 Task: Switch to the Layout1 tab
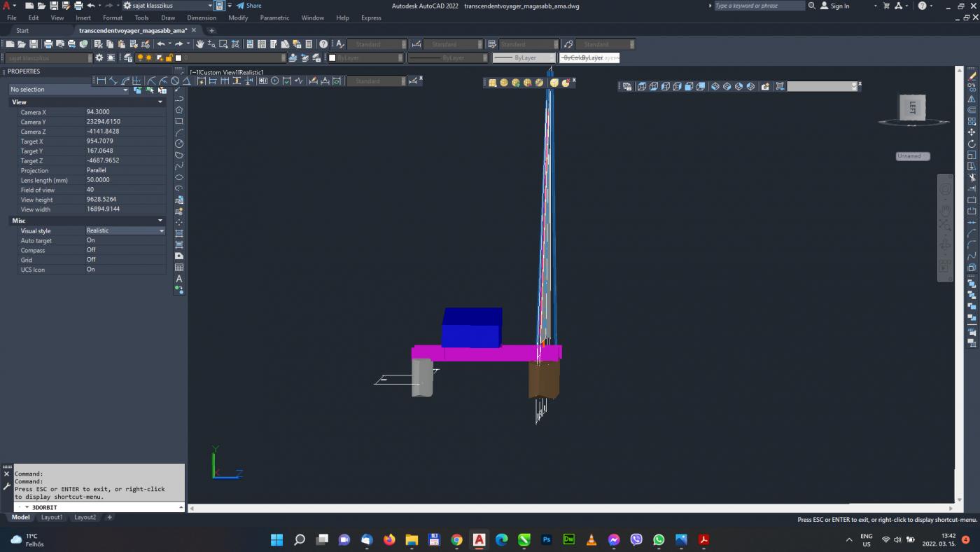point(52,518)
